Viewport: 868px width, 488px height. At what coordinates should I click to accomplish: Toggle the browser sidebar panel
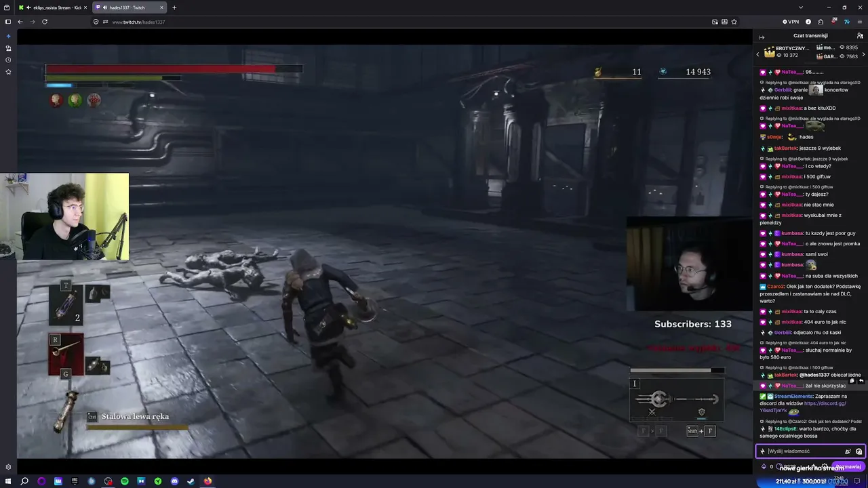coord(8,22)
